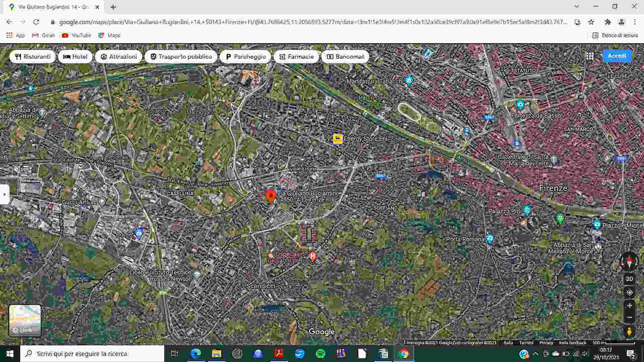Click the Italia link in the footer
Image resolution: width=644 pixels, height=362 pixels.
[508, 343]
